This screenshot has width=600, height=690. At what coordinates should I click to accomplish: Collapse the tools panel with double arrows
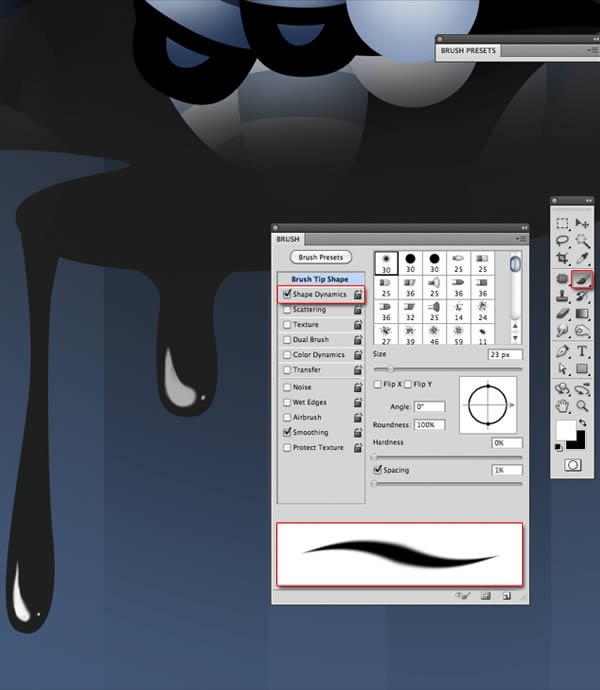589,201
